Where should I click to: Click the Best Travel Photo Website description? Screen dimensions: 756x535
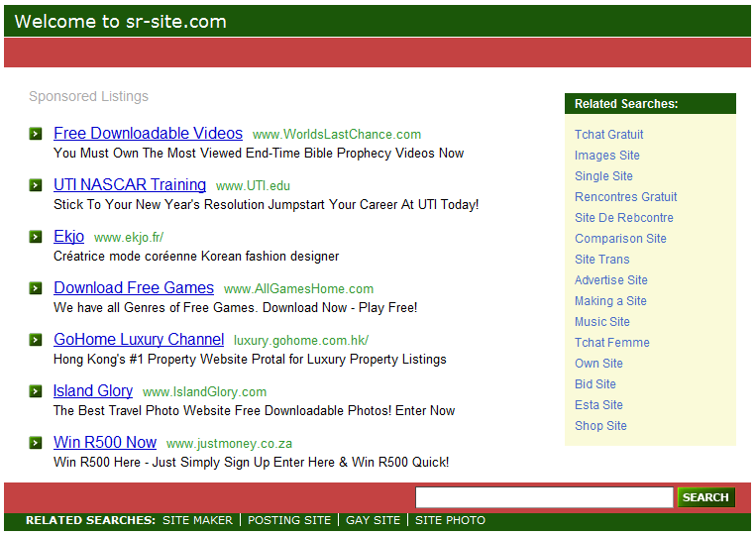pyautogui.click(x=254, y=410)
